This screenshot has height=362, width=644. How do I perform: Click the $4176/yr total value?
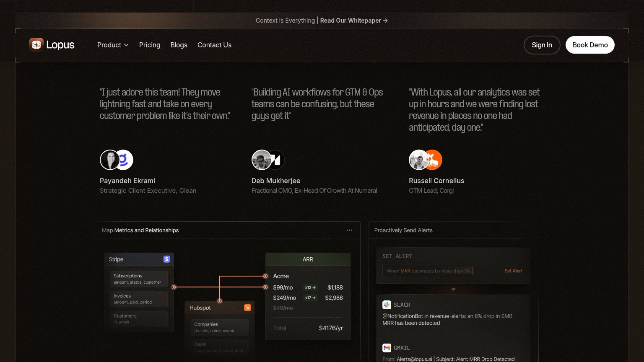point(331,328)
